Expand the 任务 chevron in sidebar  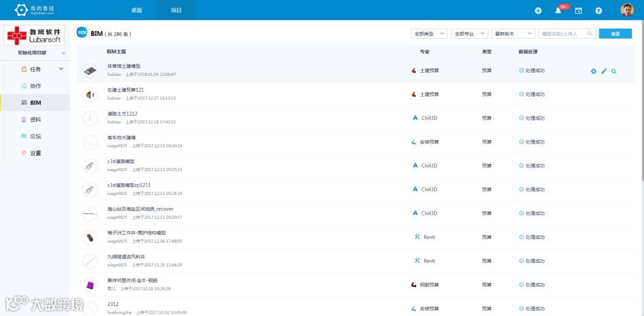(x=61, y=69)
